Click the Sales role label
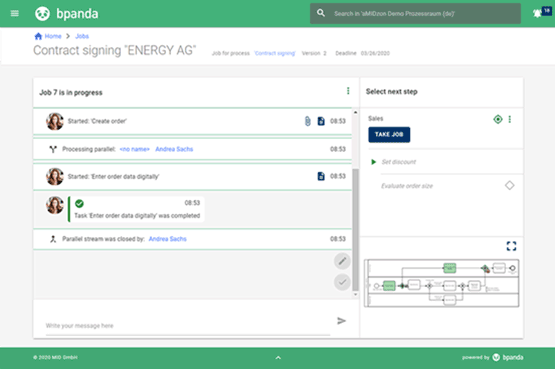The image size is (555, 369). pyautogui.click(x=376, y=119)
